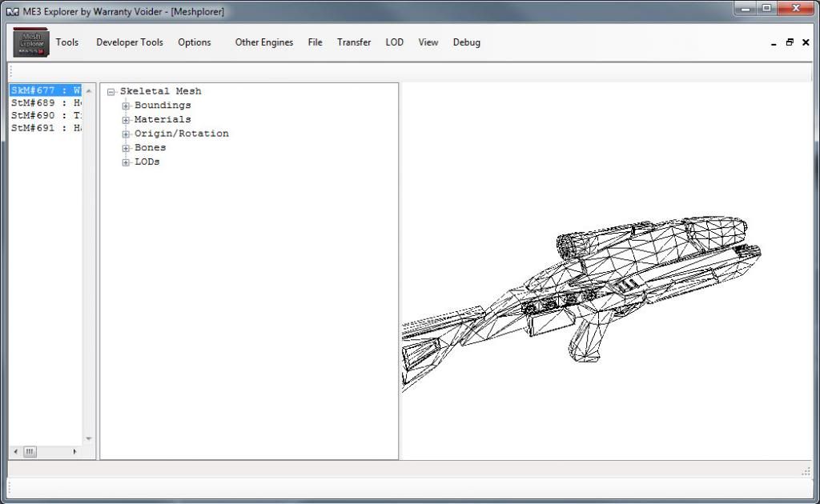The height and width of the screenshot is (504, 820).
Task: Expand the LODs node
Action: (126, 162)
